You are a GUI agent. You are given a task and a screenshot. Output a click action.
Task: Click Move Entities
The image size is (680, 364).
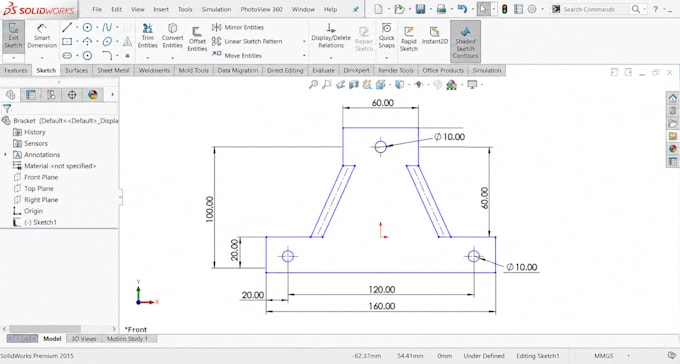pyautogui.click(x=237, y=56)
